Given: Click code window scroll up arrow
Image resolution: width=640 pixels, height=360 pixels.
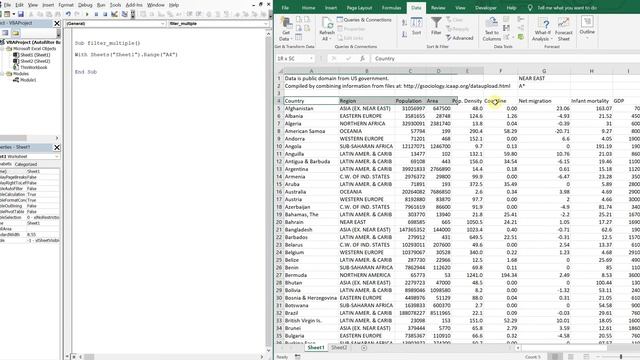Looking at the screenshot, I should pos(269,33).
